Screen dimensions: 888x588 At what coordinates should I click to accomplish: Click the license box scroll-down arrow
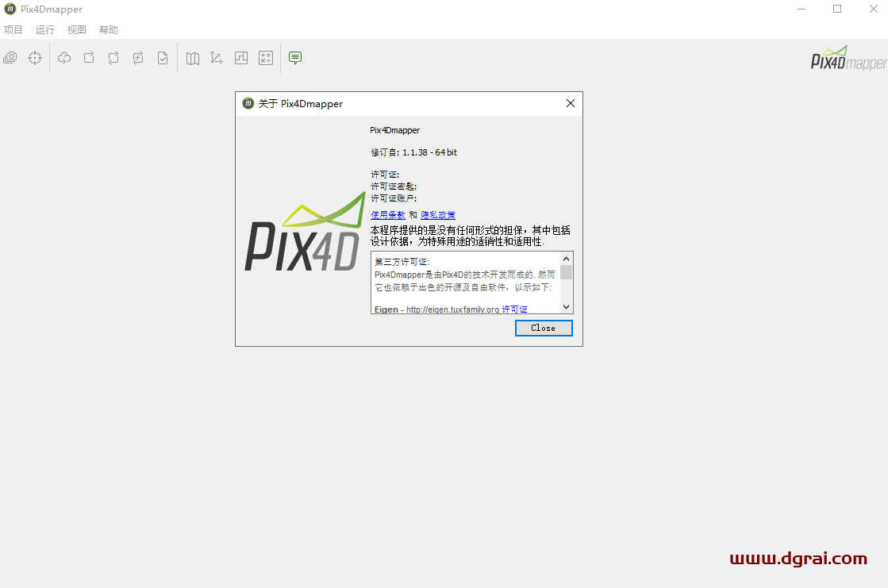pyautogui.click(x=566, y=307)
